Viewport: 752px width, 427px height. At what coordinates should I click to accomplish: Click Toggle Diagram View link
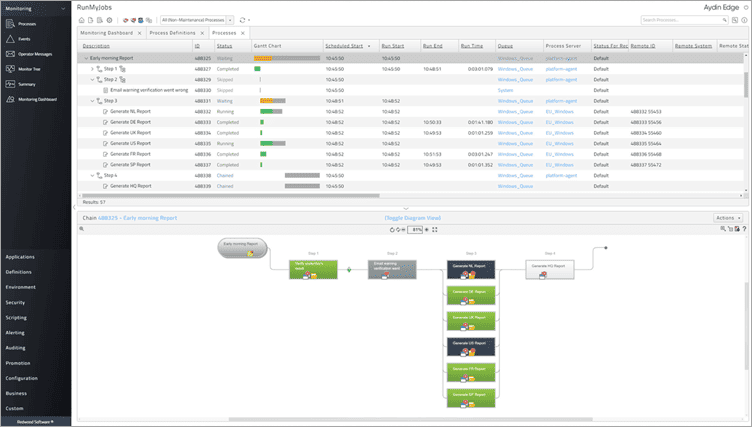(x=412, y=217)
